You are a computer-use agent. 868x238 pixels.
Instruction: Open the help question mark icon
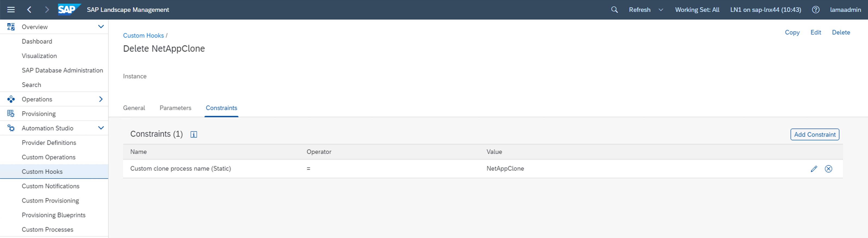pos(815,10)
